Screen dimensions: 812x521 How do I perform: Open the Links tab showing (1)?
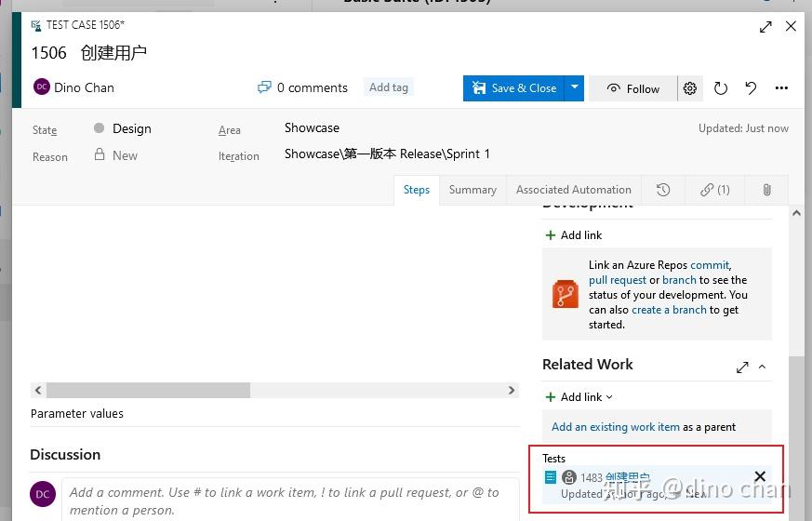coord(715,190)
